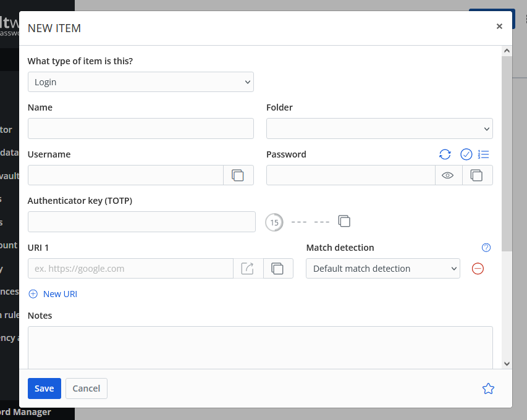Click the dialog's vertical scrollbar
Screen dimensions: 527x420
tap(507, 154)
